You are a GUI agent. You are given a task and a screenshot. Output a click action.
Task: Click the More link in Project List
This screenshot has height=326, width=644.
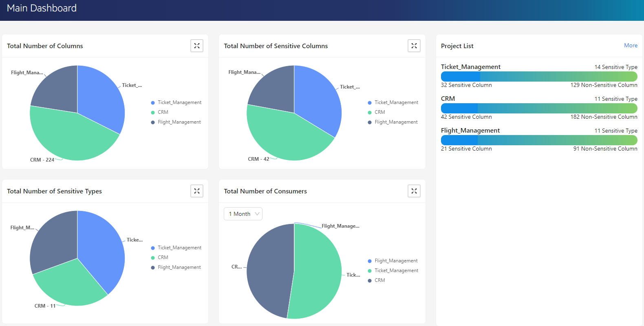(x=631, y=46)
